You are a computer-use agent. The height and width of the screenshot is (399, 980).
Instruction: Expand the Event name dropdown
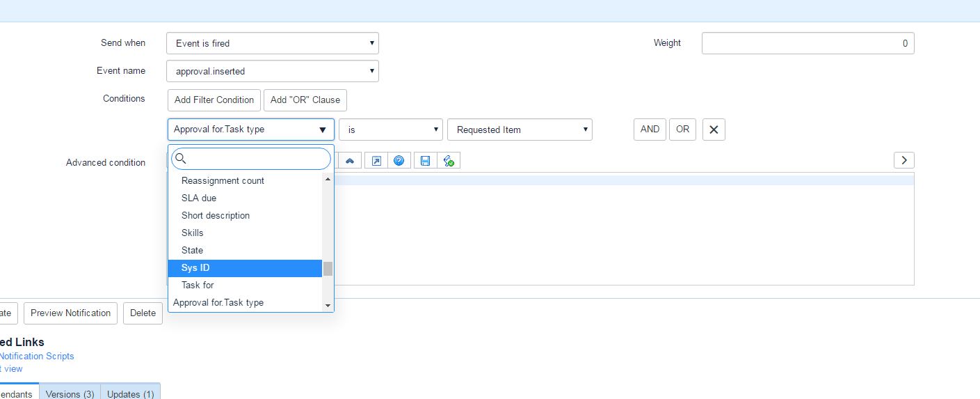point(272,71)
